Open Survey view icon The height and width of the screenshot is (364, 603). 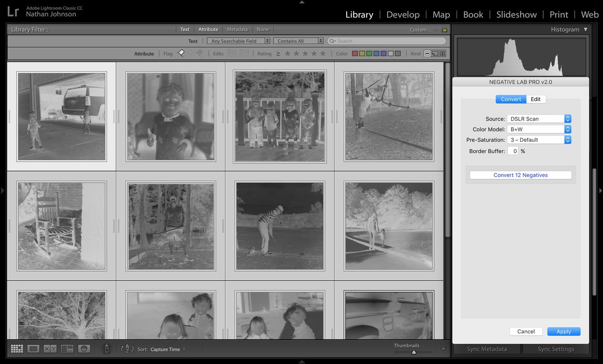[67, 349]
